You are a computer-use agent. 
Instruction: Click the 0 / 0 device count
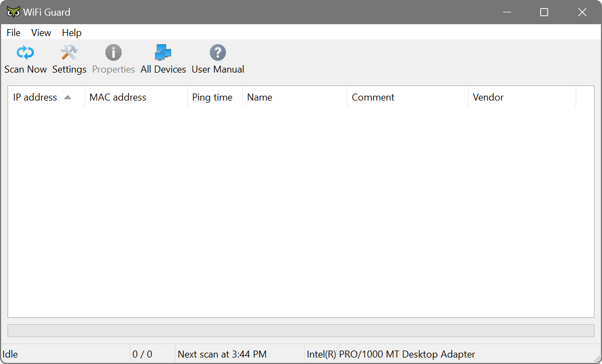142,354
